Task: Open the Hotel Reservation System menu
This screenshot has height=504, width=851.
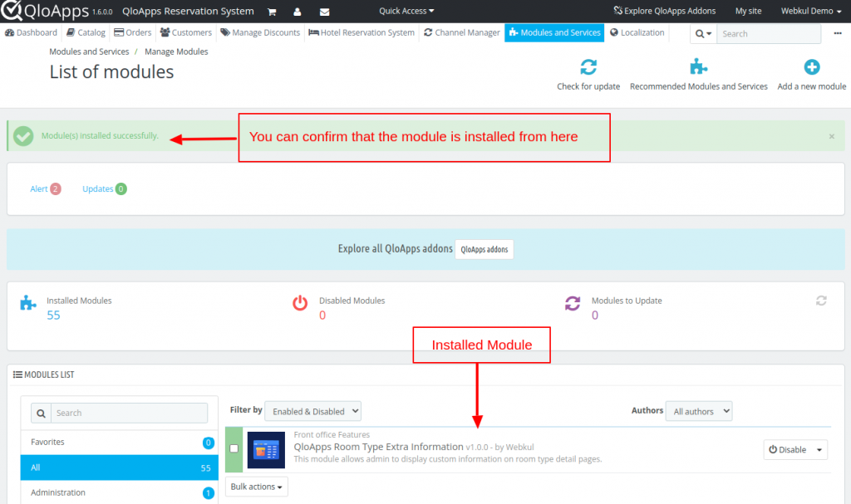Action: click(362, 32)
